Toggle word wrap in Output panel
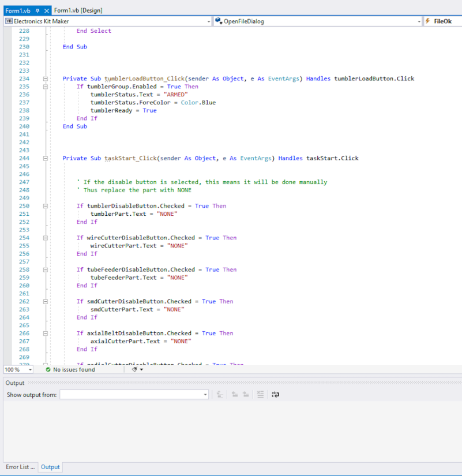The image size is (462, 476). [x=275, y=395]
